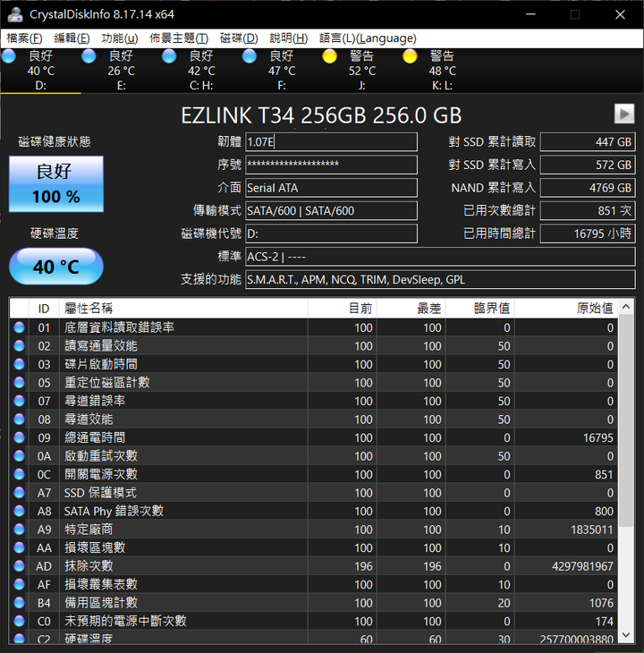Click the transfer mode field SATA/600 | SATA/600
Viewport: 644px width, 653px height.
tap(331, 211)
